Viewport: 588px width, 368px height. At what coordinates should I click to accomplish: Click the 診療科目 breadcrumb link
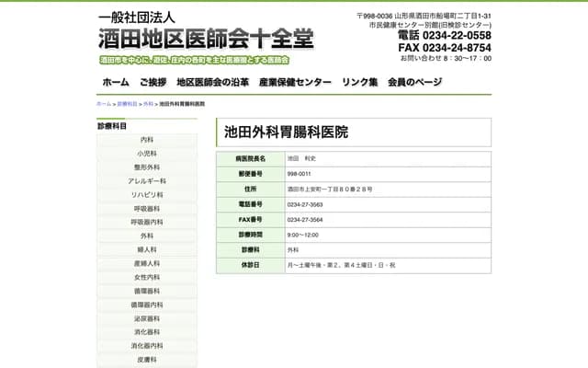[127, 104]
